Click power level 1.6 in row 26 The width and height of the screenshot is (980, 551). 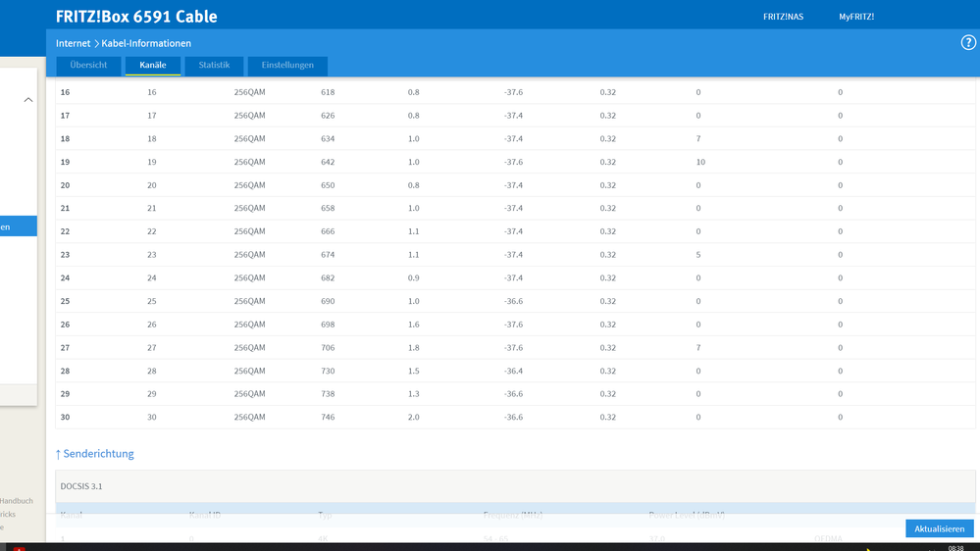pos(414,325)
